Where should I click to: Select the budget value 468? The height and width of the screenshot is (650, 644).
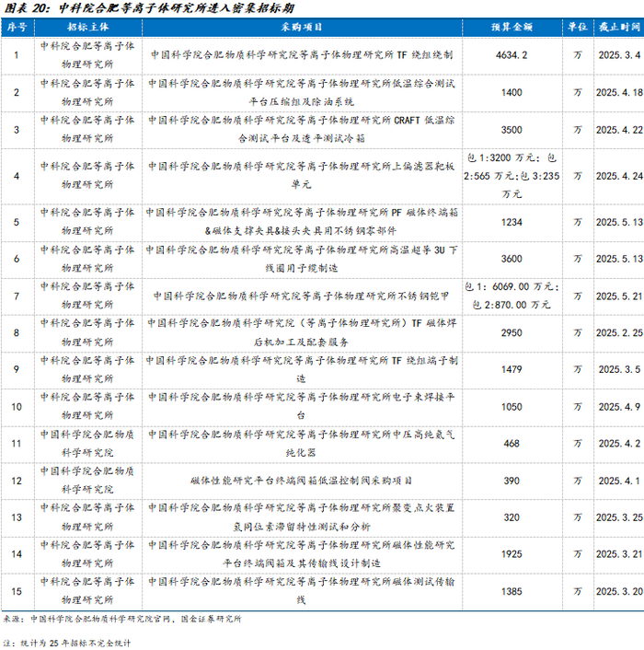tap(512, 444)
